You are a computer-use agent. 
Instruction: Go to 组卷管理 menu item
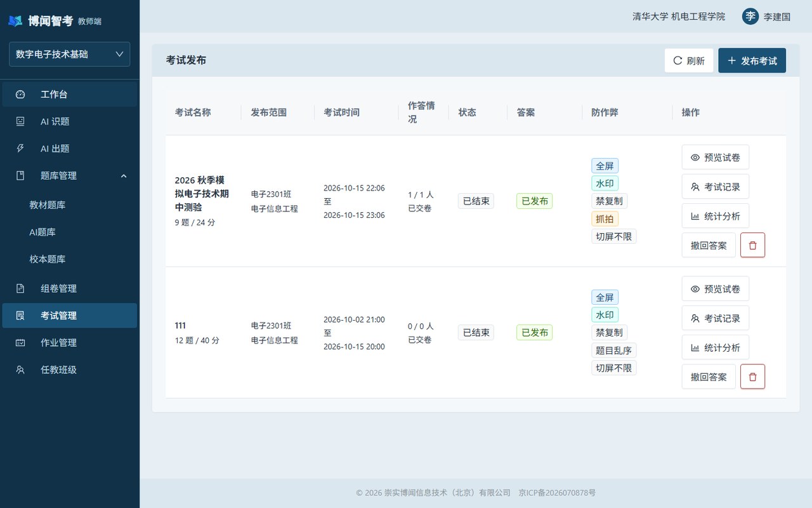(x=70, y=288)
